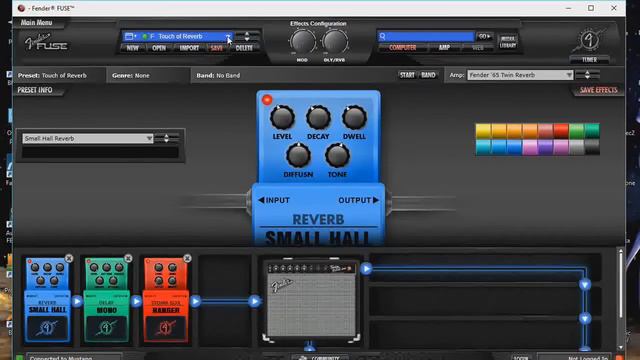The height and width of the screenshot is (360, 640).
Task: Click the Save Effects button
Action: coord(598,90)
